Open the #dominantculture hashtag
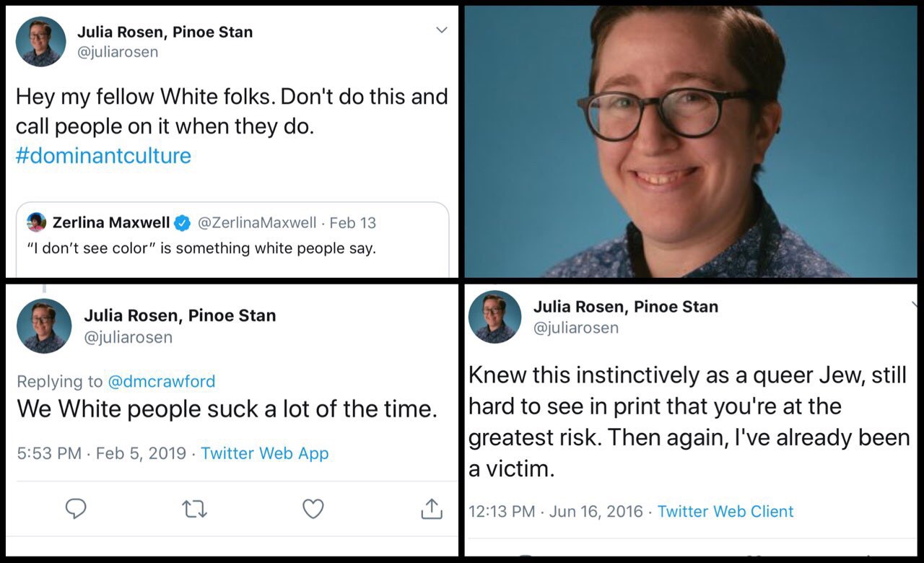 pos(103,156)
